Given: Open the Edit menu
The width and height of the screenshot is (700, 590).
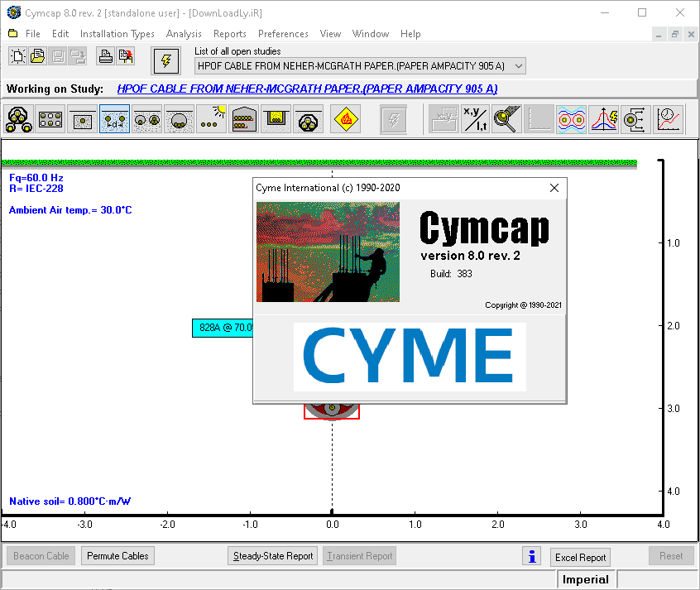Looking at the screenshot, I should click(60, 34).
